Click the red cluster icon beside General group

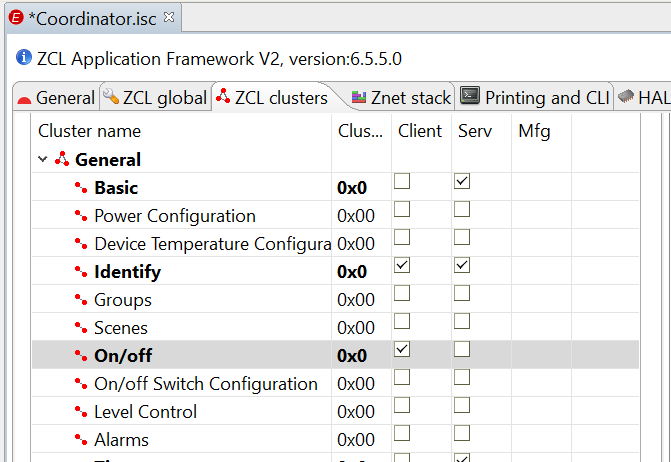[x=62, y=159]
